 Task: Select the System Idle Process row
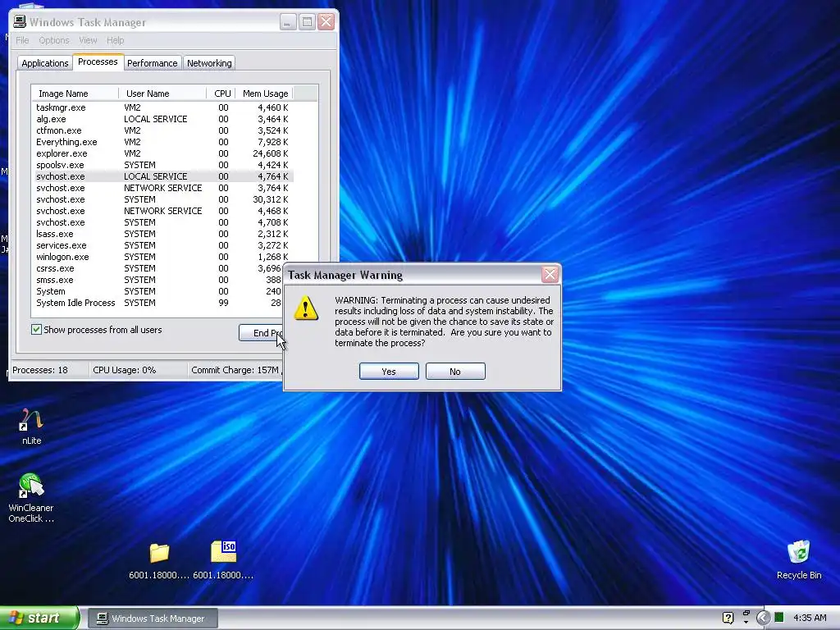click(158, 304)
